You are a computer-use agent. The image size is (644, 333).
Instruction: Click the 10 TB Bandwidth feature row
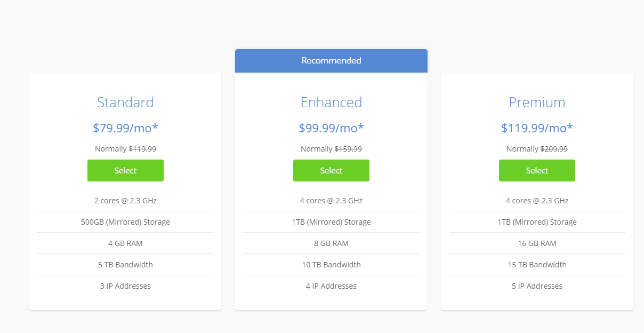coord(331,265)
